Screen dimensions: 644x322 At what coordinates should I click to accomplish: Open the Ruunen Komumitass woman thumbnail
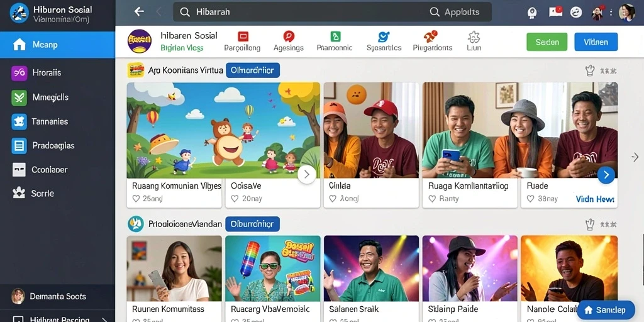[174, 269]
